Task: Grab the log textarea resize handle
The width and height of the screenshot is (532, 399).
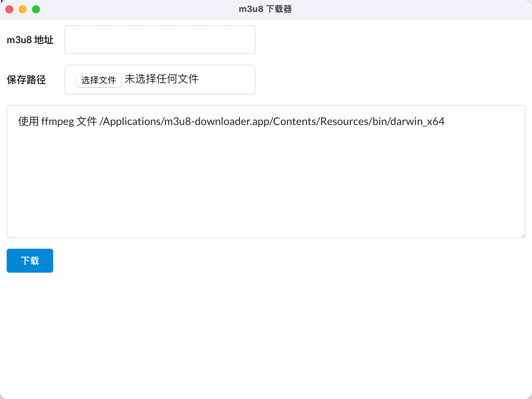Action: click(x=523, y=235)
